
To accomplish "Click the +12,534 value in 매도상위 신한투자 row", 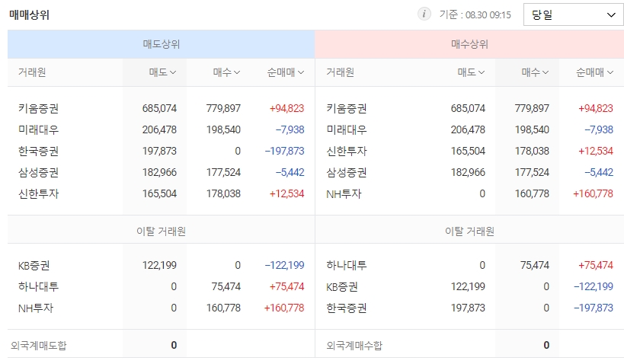I will tap(287, 193).
